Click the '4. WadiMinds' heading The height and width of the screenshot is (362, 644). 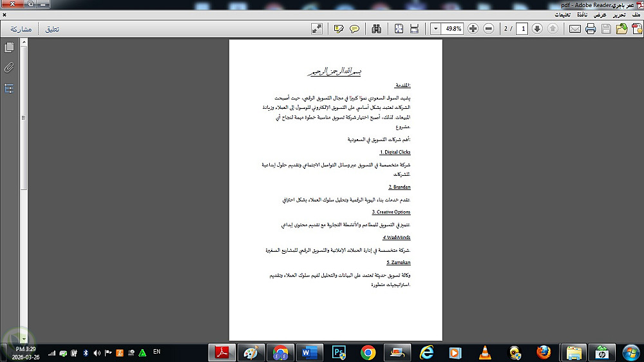[x=396, y=237]
